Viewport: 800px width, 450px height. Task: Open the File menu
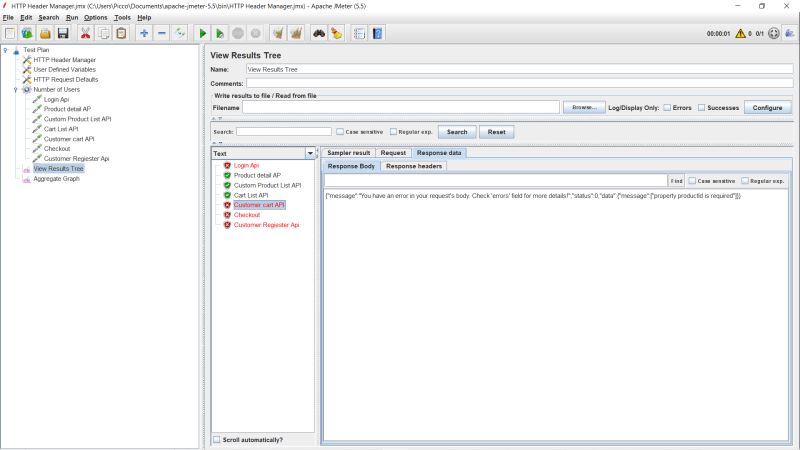[x=8, y=17]
